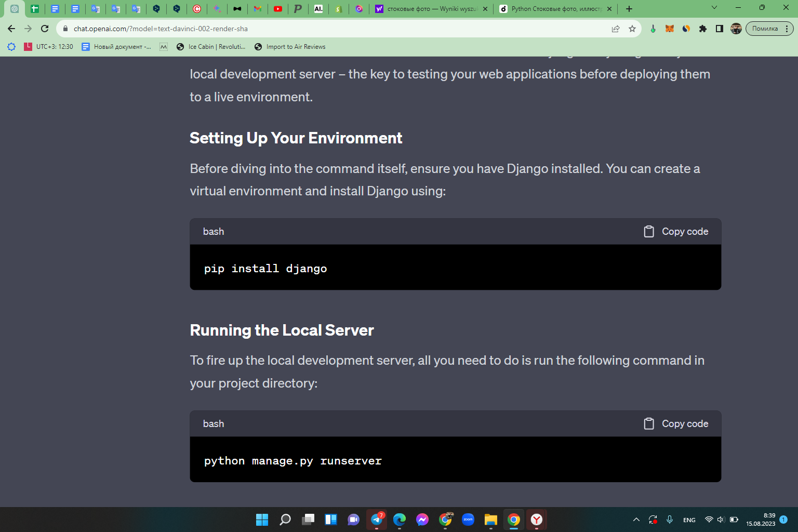The height and width of the screenshot is (532, 798).
Task: Bookmark this page with the star icon
Action: pos(633,29)
